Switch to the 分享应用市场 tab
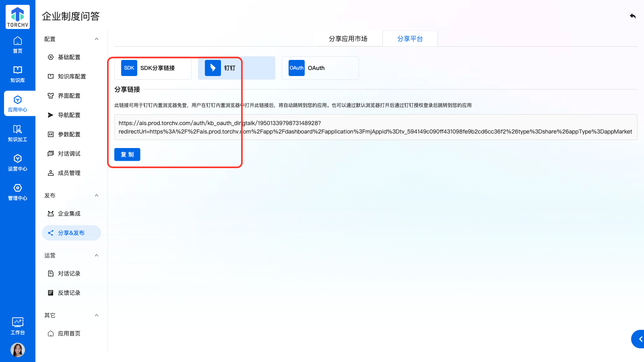Screen dimensions: 644x362 tap(348, 39)
